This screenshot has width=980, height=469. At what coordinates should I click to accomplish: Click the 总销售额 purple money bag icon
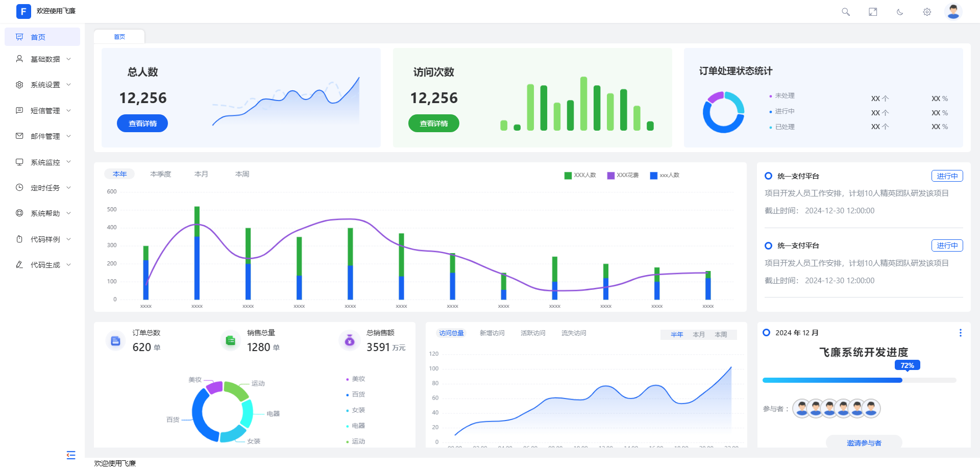tap(350, 340)
